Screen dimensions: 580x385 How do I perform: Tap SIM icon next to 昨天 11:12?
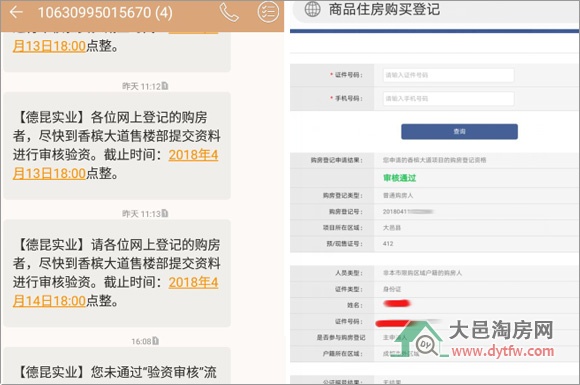165,86
